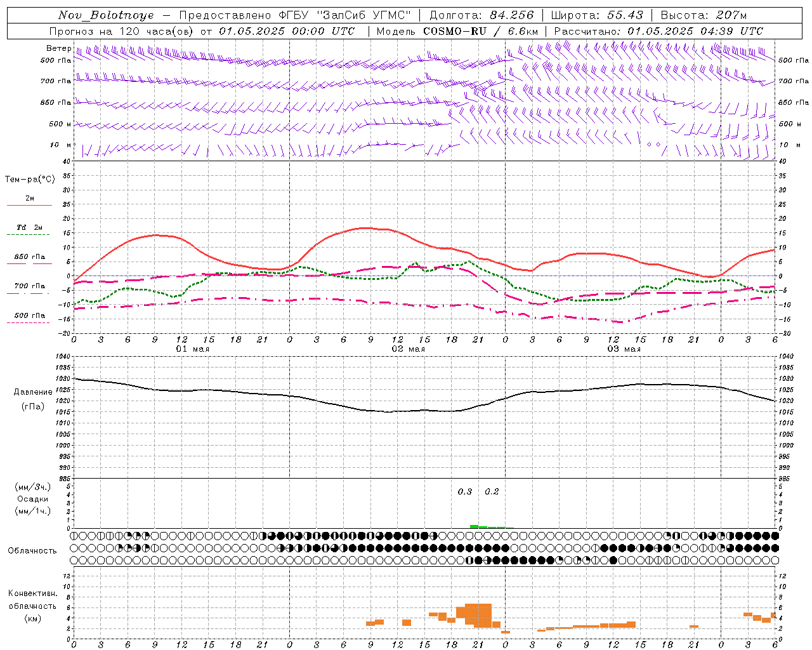
Task: Click the Тем-ра(°C) axis title
Action: point(30,179)
